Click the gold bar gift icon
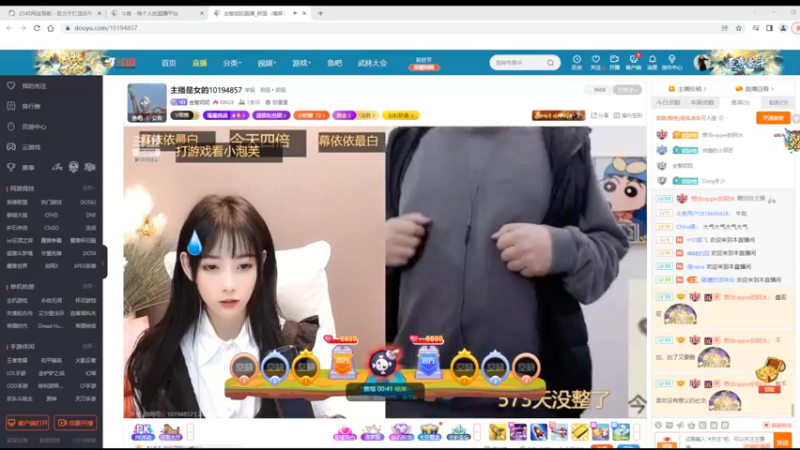The height and width of the screenshot is (450, 800). coord(580,432)
